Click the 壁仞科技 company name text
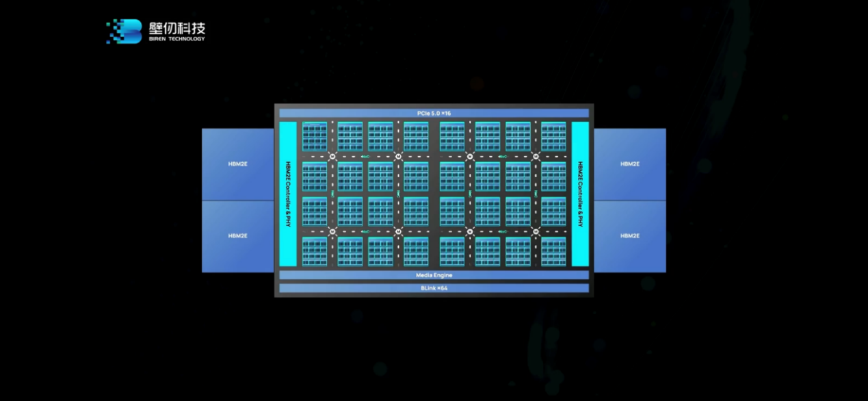 coord(176,28)
